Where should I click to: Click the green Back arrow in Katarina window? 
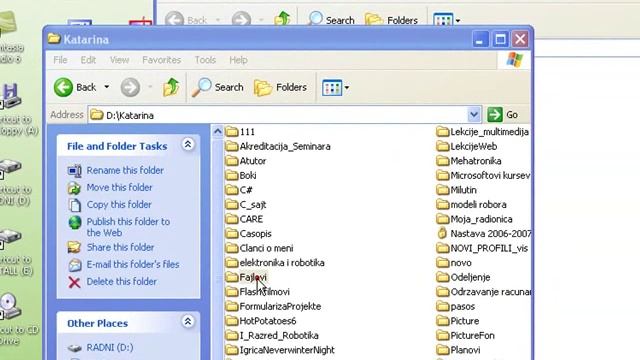click(x=63, y=87)
